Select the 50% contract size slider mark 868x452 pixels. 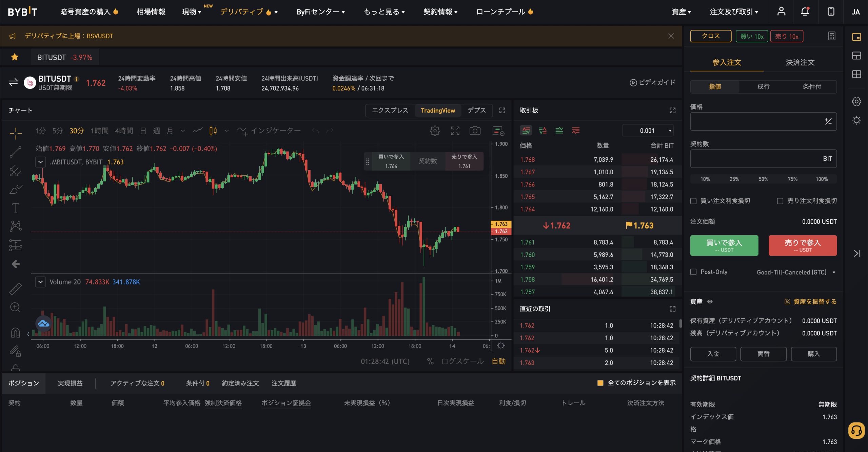pos(763,179)
